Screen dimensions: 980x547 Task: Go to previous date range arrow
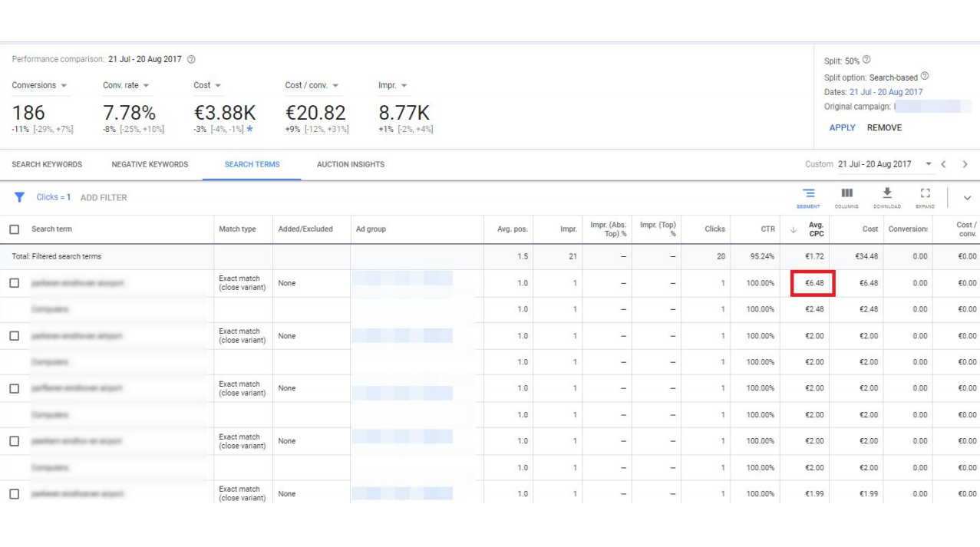944,164
